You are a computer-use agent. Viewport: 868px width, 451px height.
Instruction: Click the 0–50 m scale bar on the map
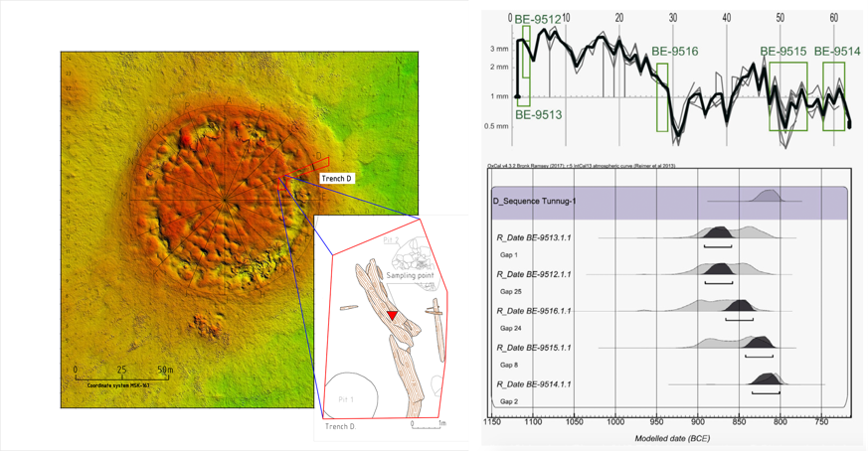click(x=120, y=375)
